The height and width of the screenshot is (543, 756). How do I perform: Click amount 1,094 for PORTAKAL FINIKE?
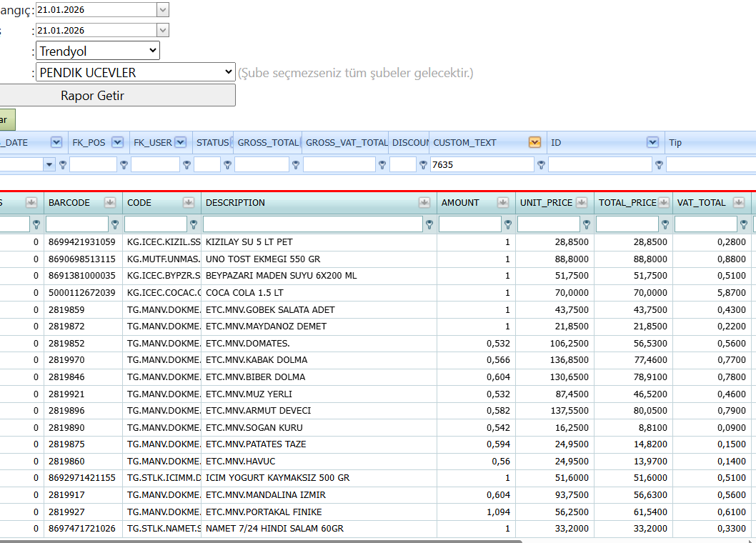[x=477, y=512]
